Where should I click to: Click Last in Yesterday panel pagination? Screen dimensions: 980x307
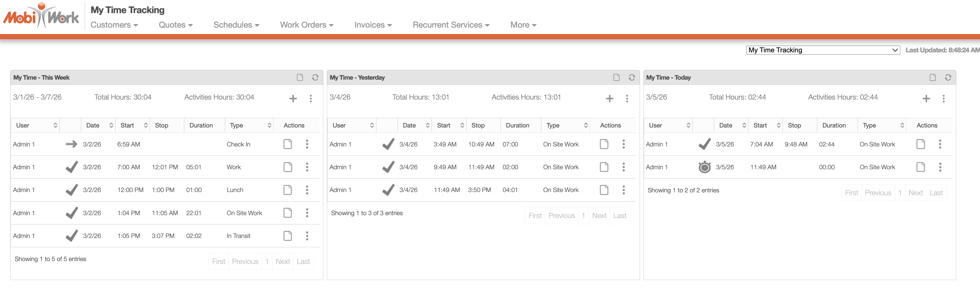(x=619, y=216)
